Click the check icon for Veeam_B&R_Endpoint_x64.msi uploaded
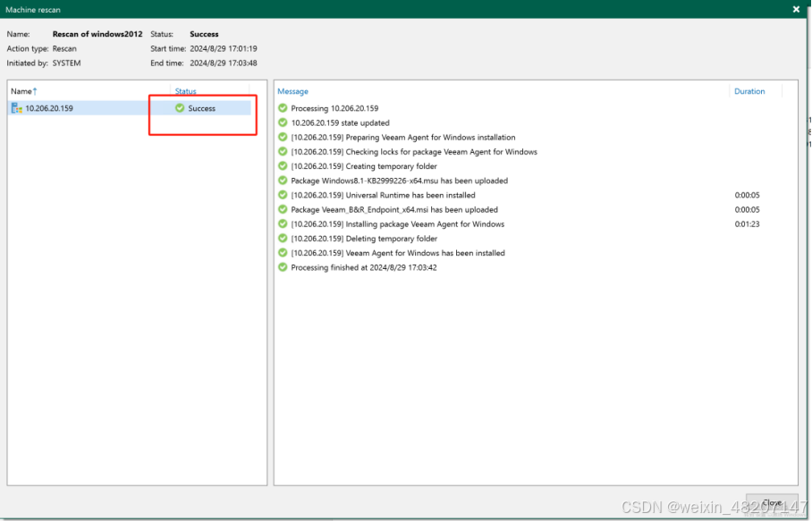Screen dimensions: 812x521 (283, 209)
